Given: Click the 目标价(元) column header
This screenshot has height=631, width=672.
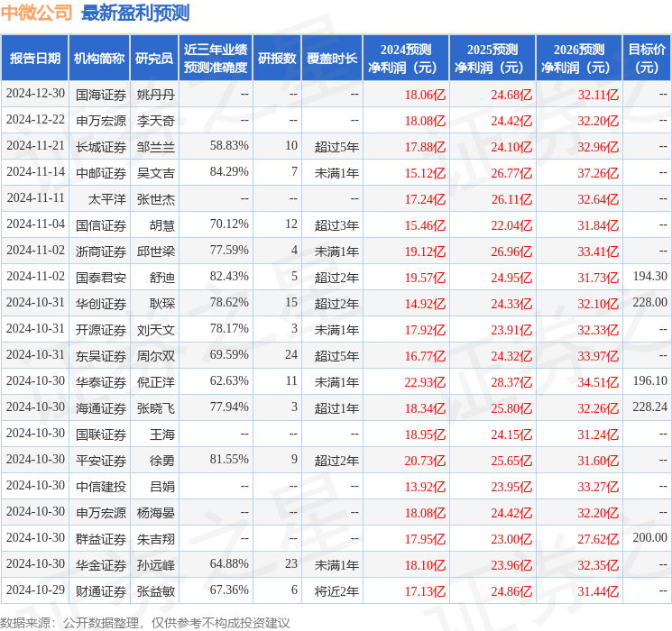Looking at the screenshot, I should point(647,59).
